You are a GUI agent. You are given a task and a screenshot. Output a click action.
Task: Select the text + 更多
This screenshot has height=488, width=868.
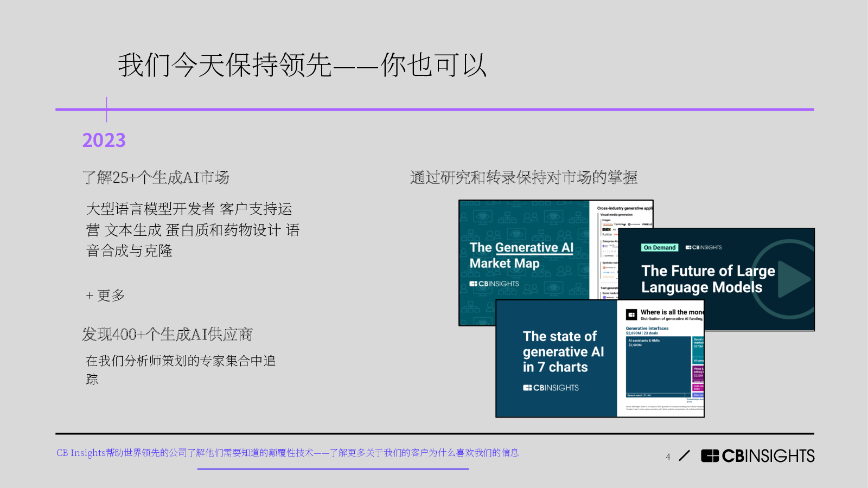[105, 296]
